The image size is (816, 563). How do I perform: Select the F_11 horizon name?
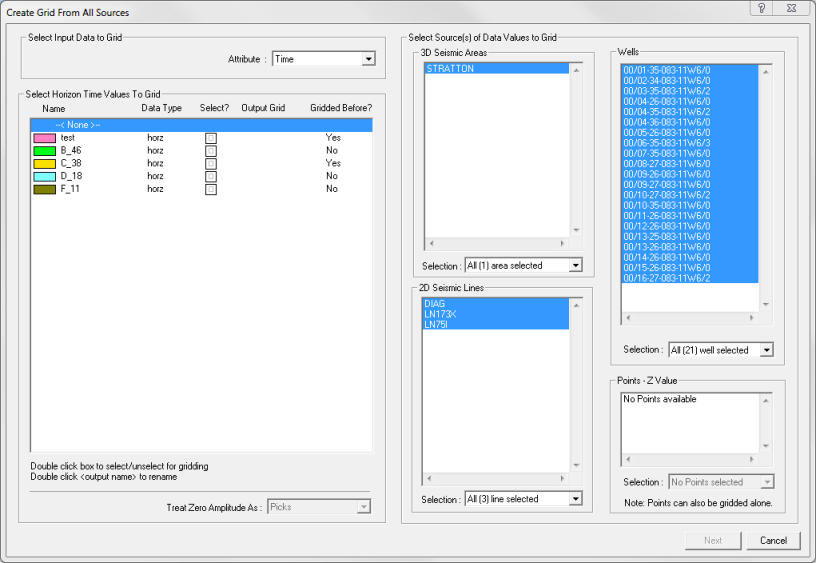[70, 189]
